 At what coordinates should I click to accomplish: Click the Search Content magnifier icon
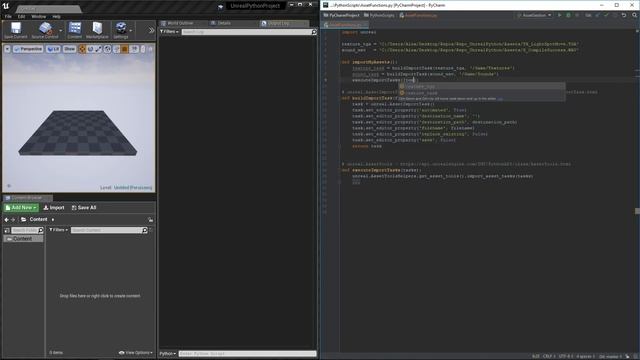click(144, 230)
